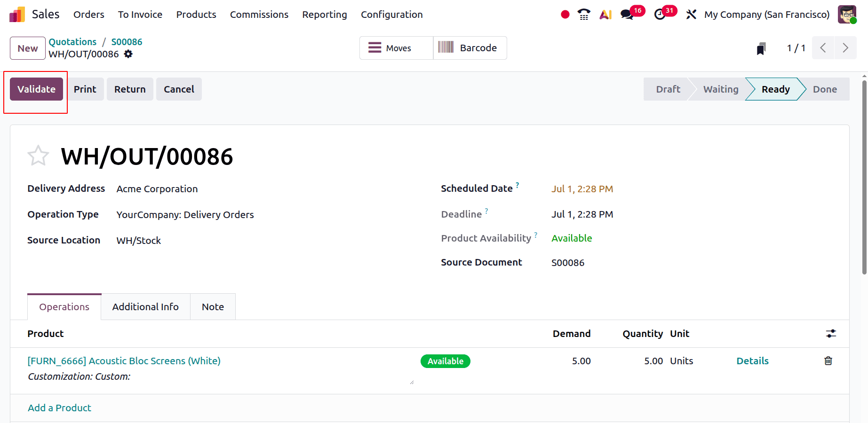Open the Products menu
This screenshot has width=868, height=423.
[x=196, y=15]
